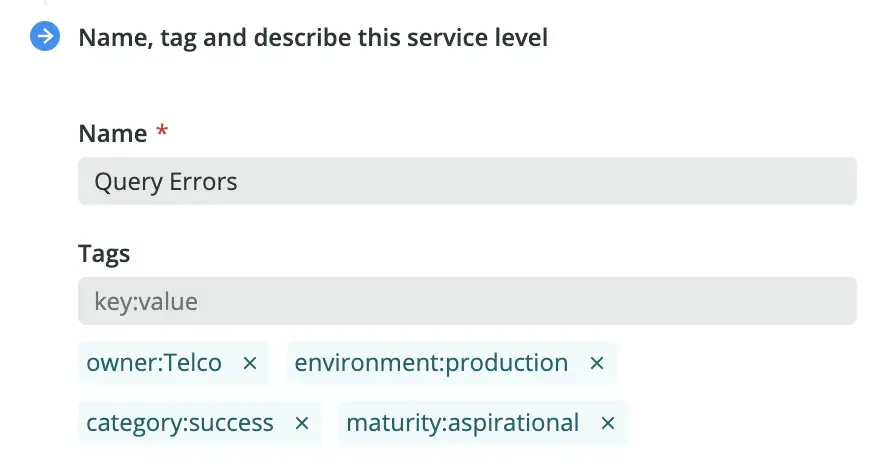This screenshot has height=470, width=892.
Task: Remove the owner:Telco tag
Action: pyautogui.click(x=250, y=363)
